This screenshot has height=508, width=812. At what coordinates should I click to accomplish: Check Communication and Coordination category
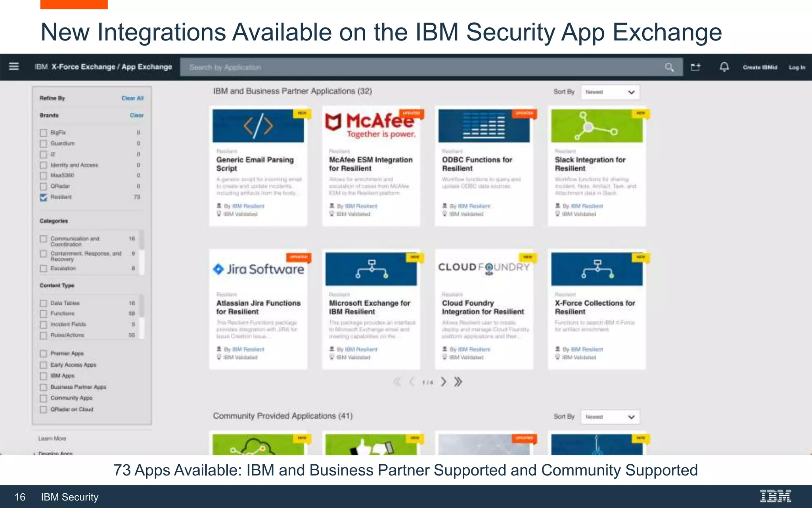click(43, 239)
